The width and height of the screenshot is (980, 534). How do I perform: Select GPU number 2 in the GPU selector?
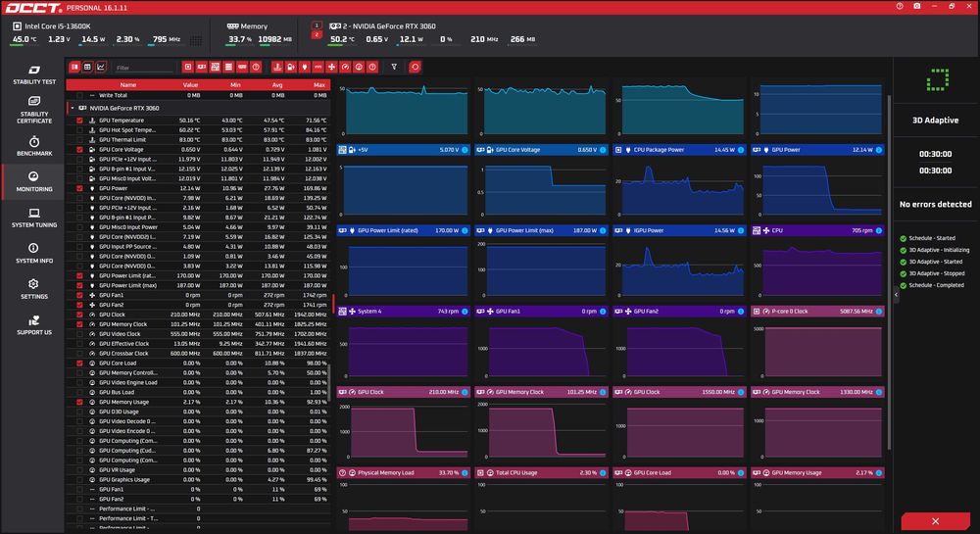(317, 35)
